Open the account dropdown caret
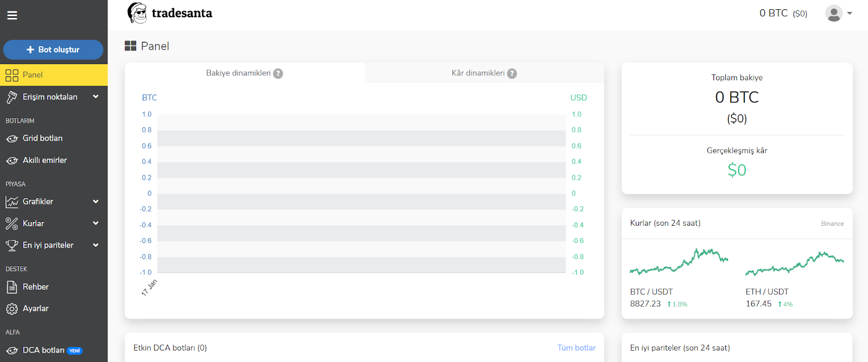868x362 pixels. click(x=850, y=14)
